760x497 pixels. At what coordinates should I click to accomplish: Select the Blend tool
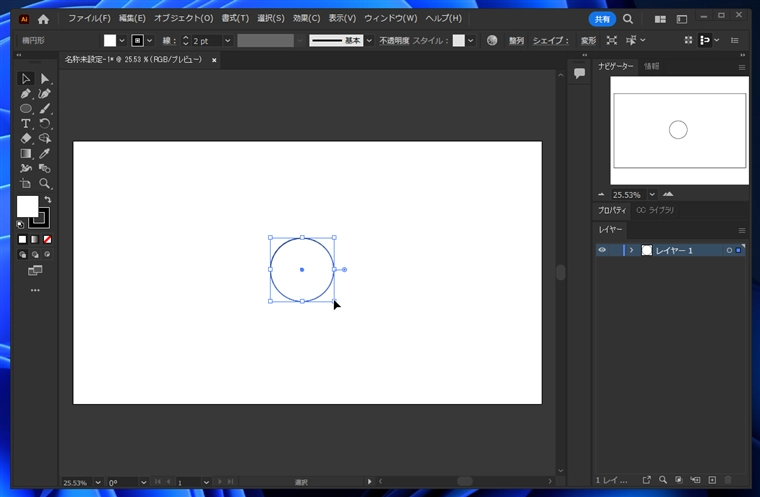pyautogui.click(x=45, y=169)
